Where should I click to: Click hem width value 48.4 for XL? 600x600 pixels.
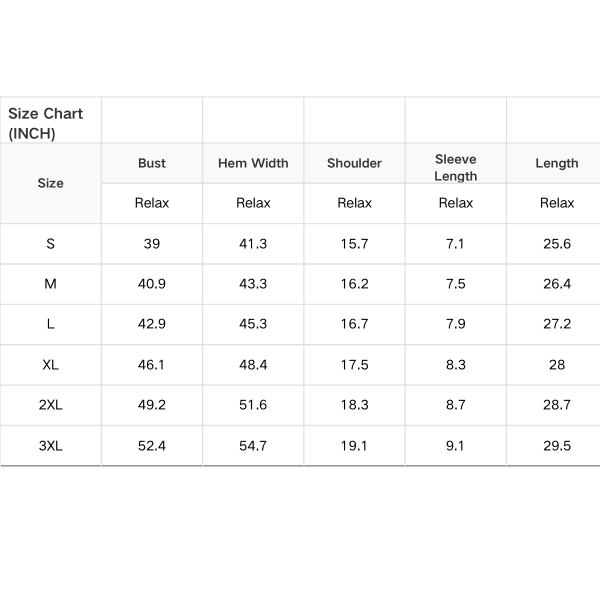(253, 365)
